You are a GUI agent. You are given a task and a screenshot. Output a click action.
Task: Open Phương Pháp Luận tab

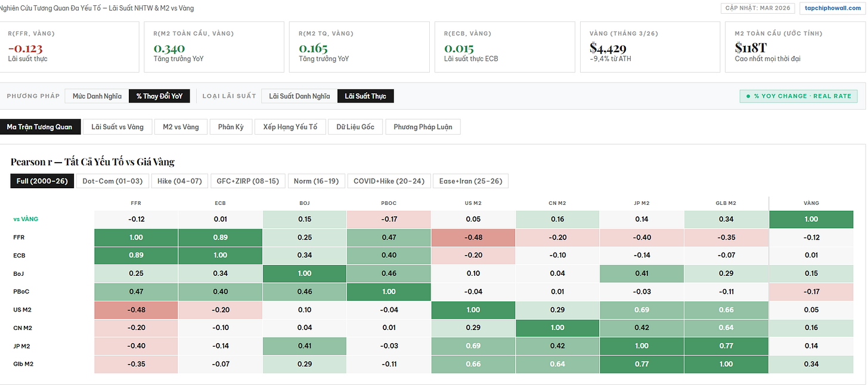(423, 127)
